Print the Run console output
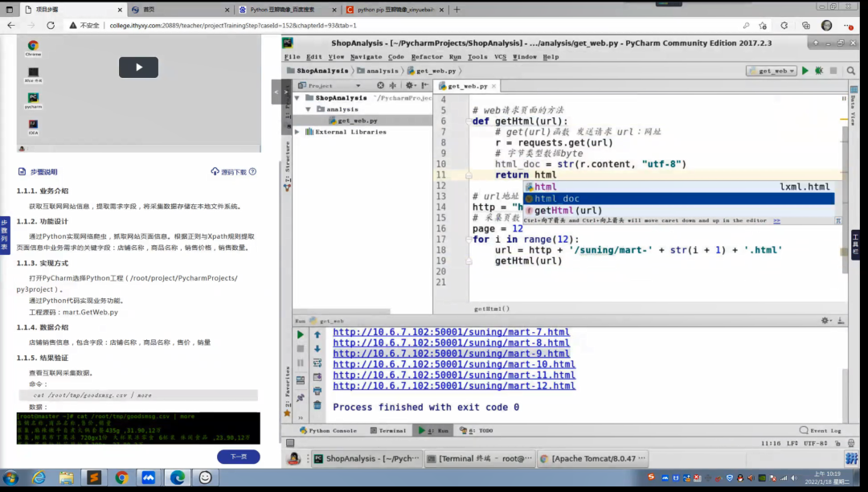Image resolution: width=868 pixels, height=492 pixels. 317,391
